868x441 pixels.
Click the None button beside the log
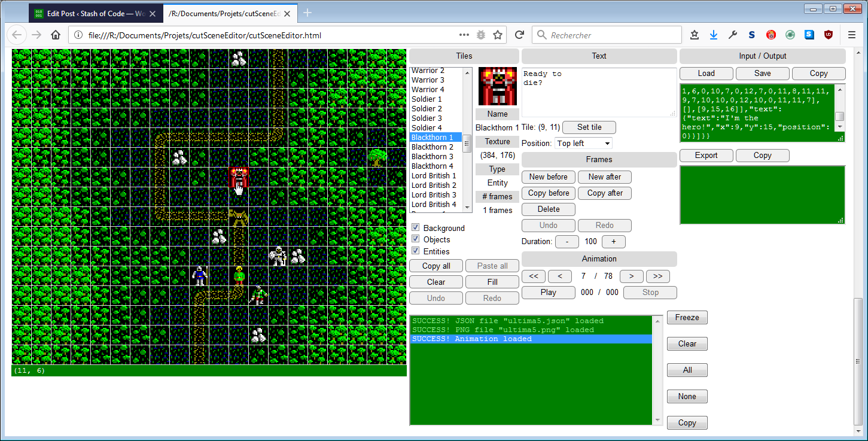(687, 397)
